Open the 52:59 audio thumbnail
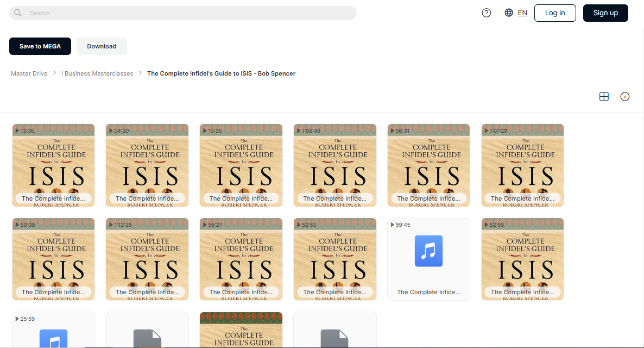Screen dimensions: 644x348 (522, 259)
